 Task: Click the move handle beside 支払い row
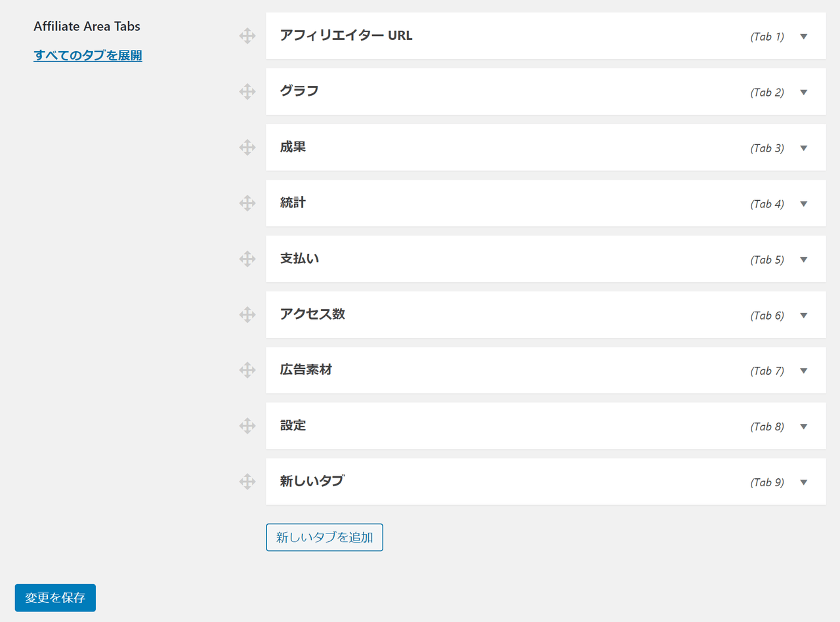coord(247,259)
